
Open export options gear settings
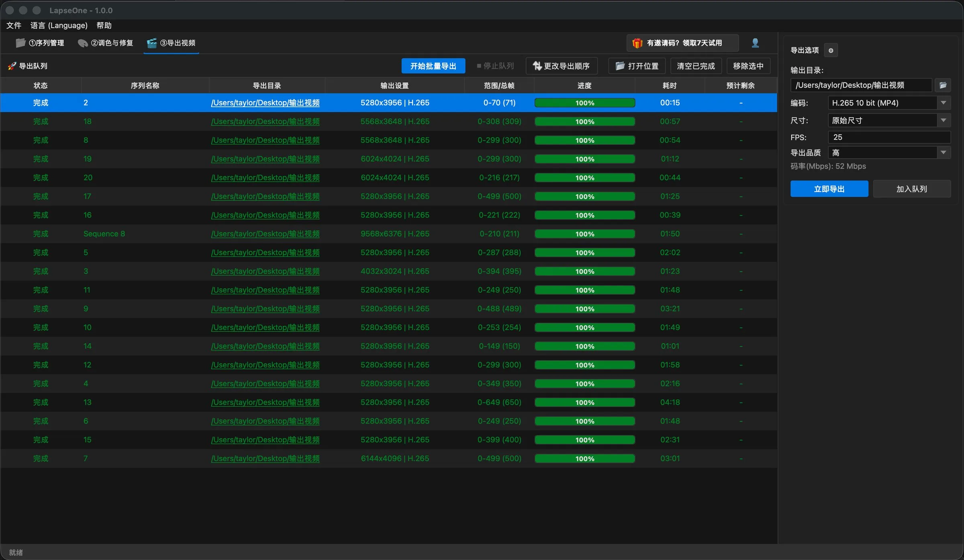pos(831,51)
